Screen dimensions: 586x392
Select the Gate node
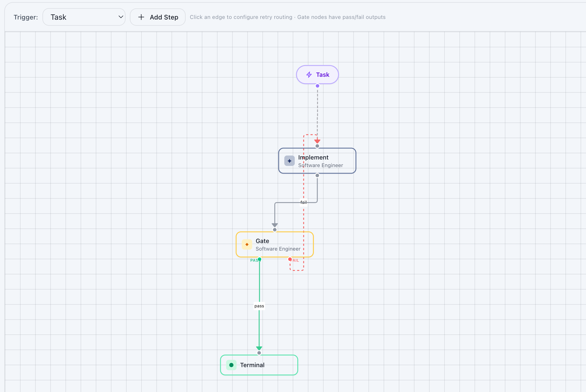[275, 244]
